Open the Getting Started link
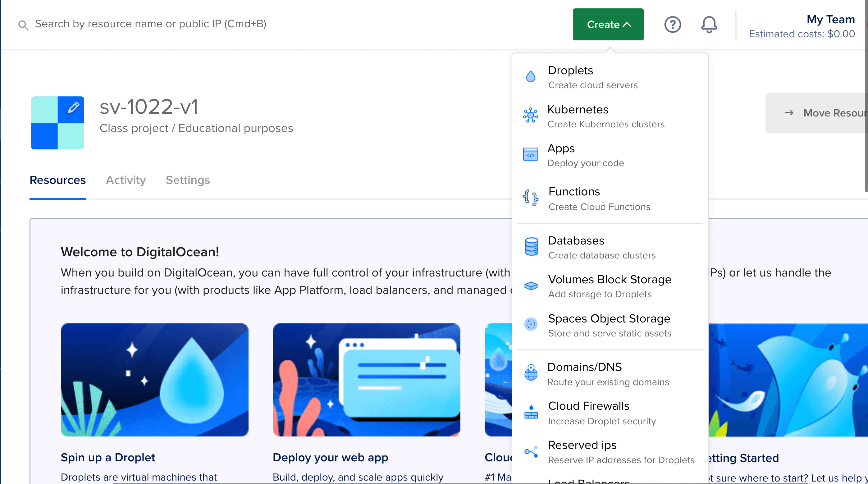868x484 pixels. (743, 458)
